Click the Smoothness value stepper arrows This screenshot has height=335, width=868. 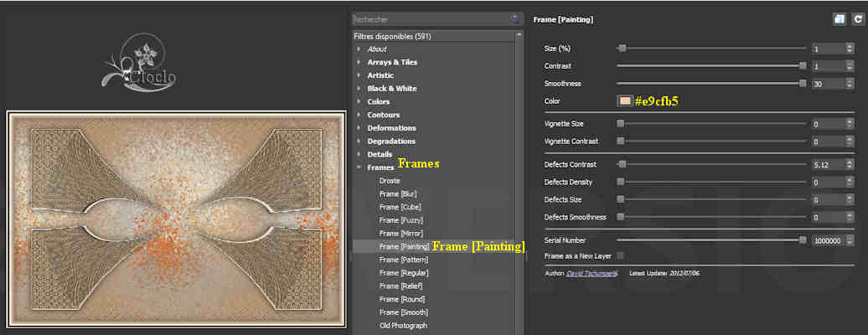(x=850, y=84)
